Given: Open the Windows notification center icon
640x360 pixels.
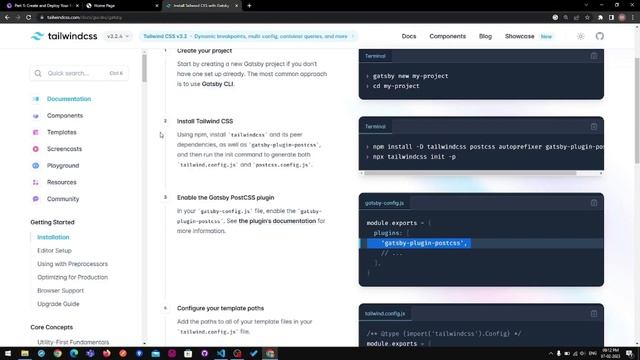Looking at the screenshot, I should tap(630, 353).
